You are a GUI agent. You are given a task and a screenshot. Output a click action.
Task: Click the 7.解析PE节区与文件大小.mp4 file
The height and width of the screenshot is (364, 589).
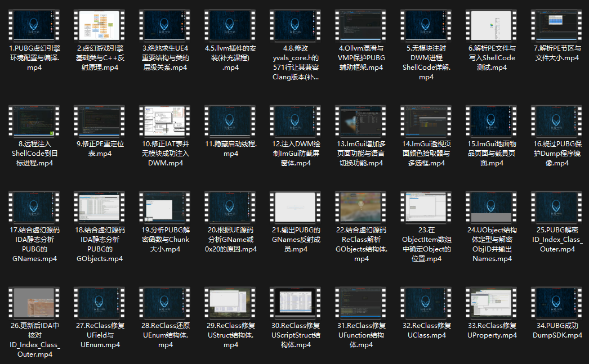tap(557, 26)
